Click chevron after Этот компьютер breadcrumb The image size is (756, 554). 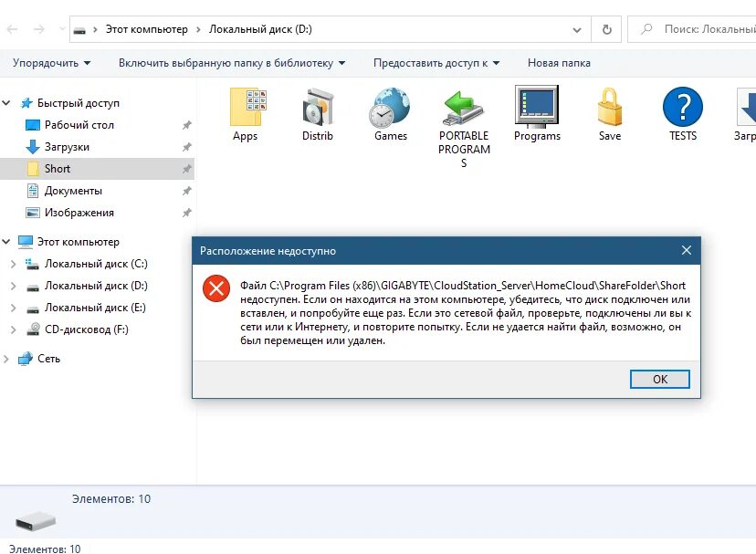point(198,30)
